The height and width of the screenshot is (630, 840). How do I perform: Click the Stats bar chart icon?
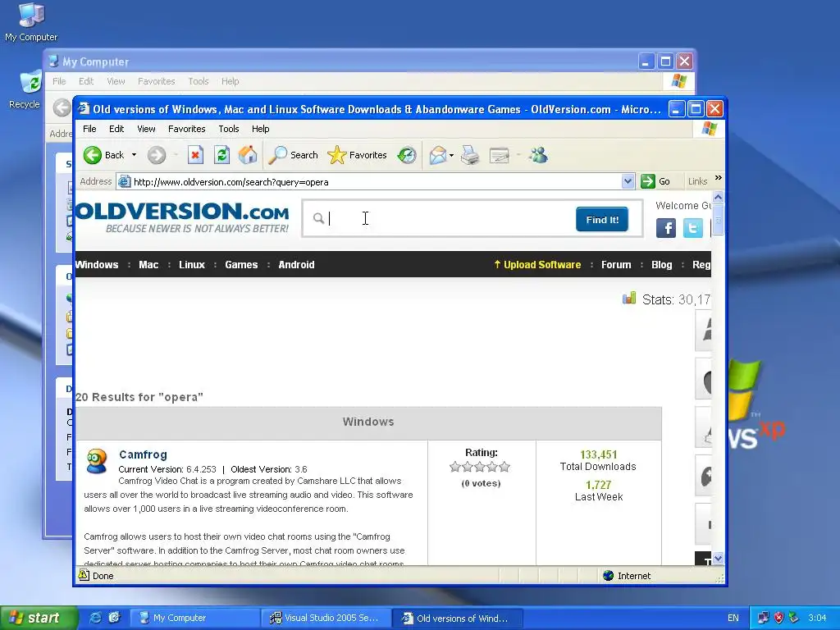click(x=629, y=298)
